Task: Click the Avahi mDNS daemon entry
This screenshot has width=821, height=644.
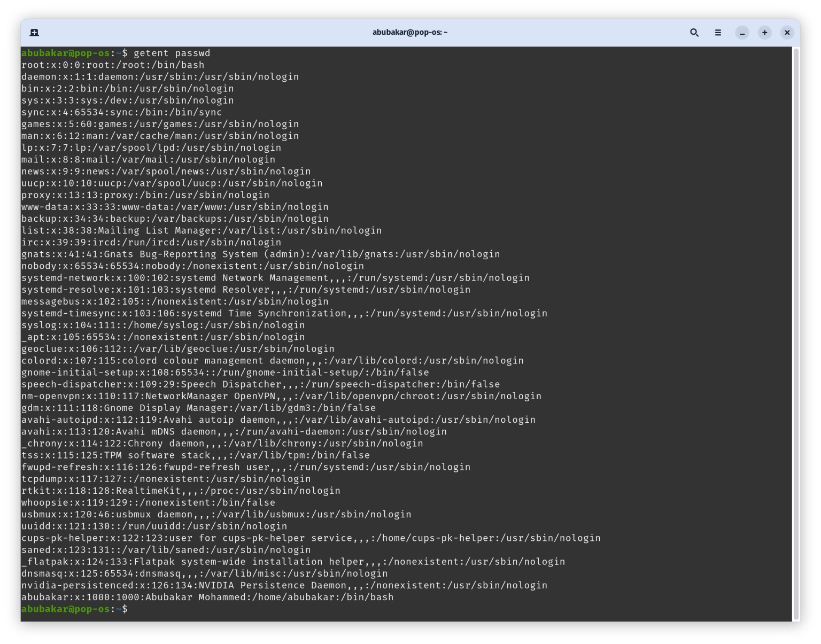Action: coord(234,431)
